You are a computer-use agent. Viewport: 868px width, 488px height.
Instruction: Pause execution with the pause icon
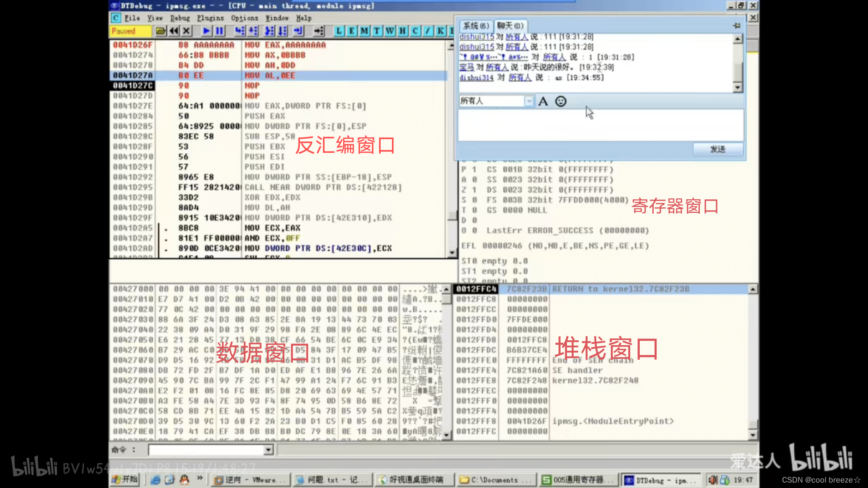(x=220, y=31)
